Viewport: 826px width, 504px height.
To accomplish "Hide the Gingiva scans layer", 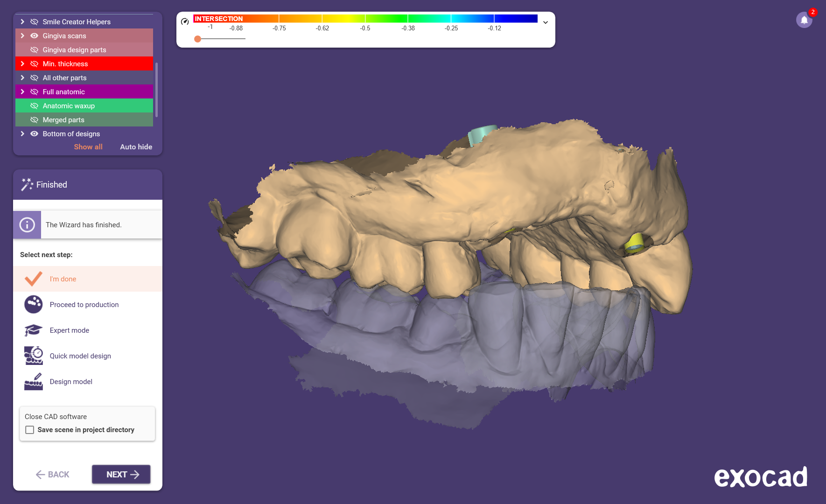I will tap(34, 36).
